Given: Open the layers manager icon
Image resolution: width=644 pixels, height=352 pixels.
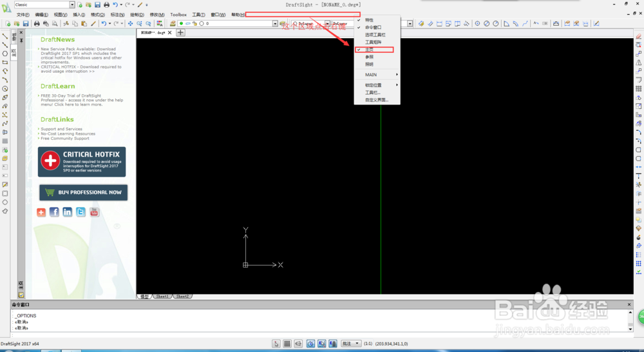Looking at the screenshot, I should 173,23.
